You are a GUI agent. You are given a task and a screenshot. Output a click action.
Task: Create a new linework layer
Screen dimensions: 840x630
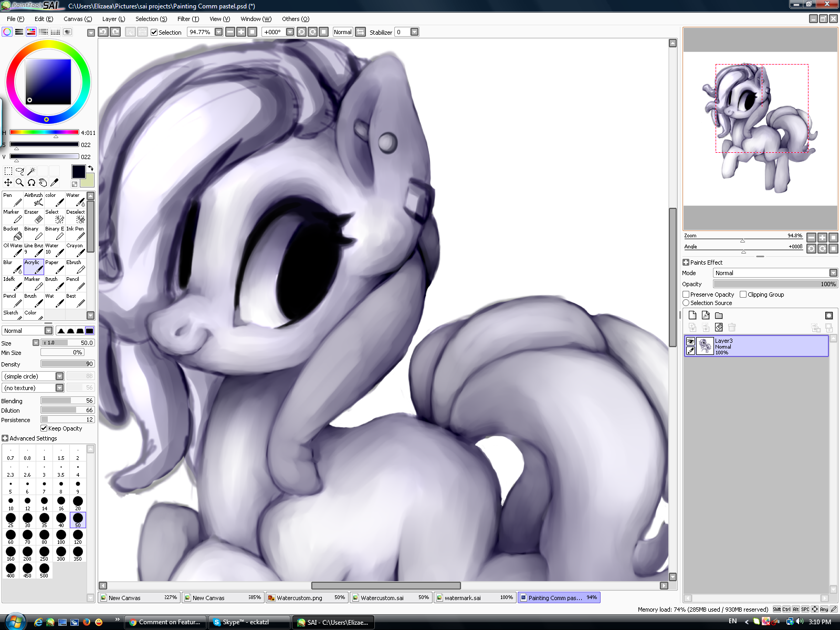(x=706, y=316)
